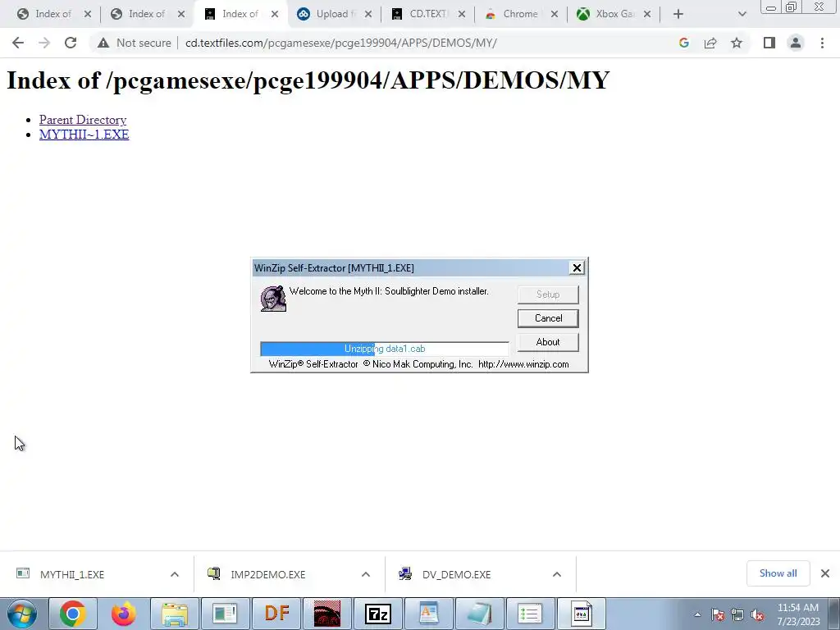Open the MYTHII~1.EXE link
Viewport: 840px width, 630px height.
(x=84, y=135)
